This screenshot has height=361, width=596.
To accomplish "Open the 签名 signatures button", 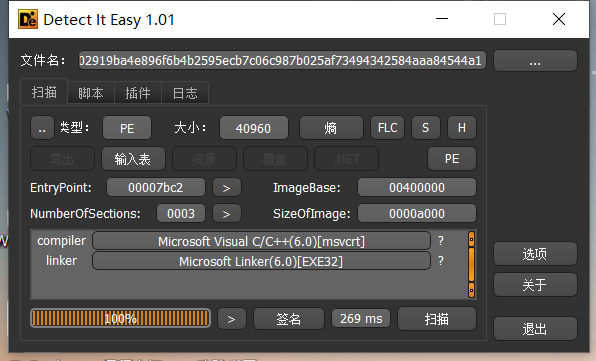I will (x=288, y=319).
